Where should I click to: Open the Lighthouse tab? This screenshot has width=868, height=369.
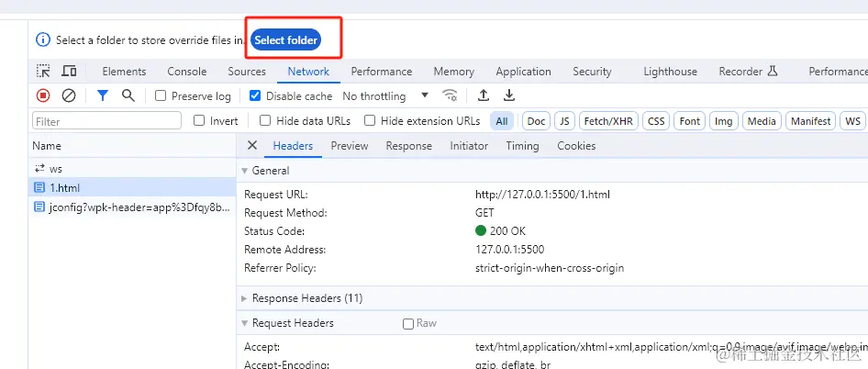point(671,72)
